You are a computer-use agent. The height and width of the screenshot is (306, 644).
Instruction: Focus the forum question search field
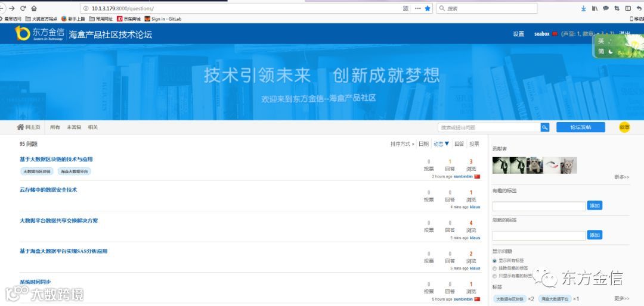point(489,127)
